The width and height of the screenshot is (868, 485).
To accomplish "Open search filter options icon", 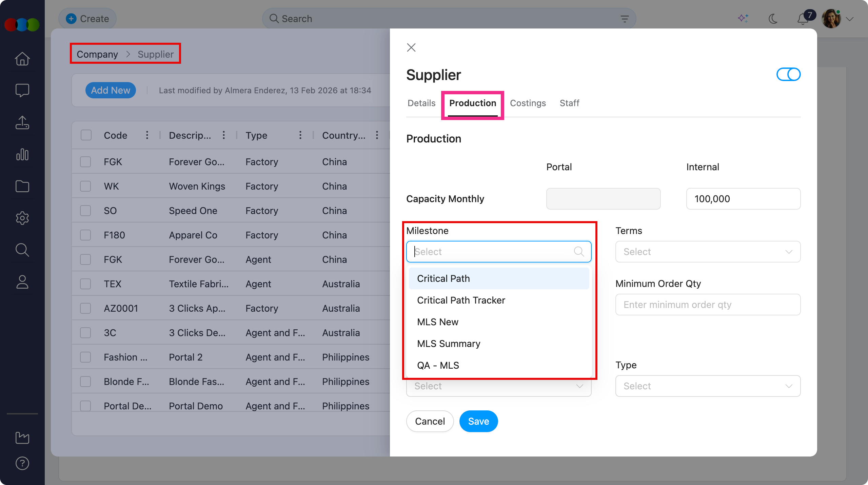I will pos(625,19).
